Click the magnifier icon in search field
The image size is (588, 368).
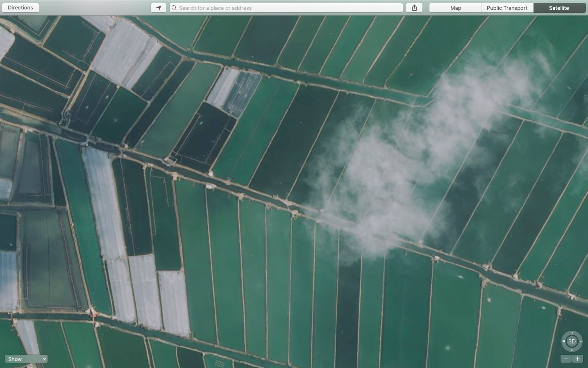point(174,8)
